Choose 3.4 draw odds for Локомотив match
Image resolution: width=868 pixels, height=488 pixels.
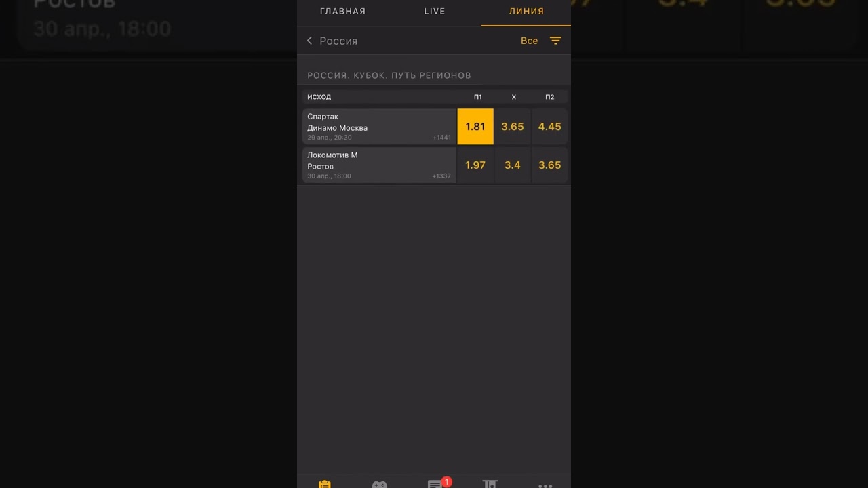pyautogui.click(x=513, y=165)
